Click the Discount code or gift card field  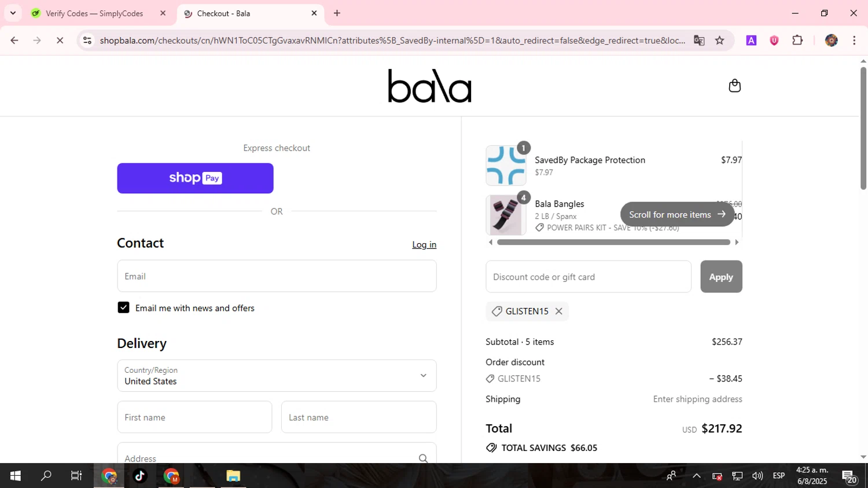589,277
